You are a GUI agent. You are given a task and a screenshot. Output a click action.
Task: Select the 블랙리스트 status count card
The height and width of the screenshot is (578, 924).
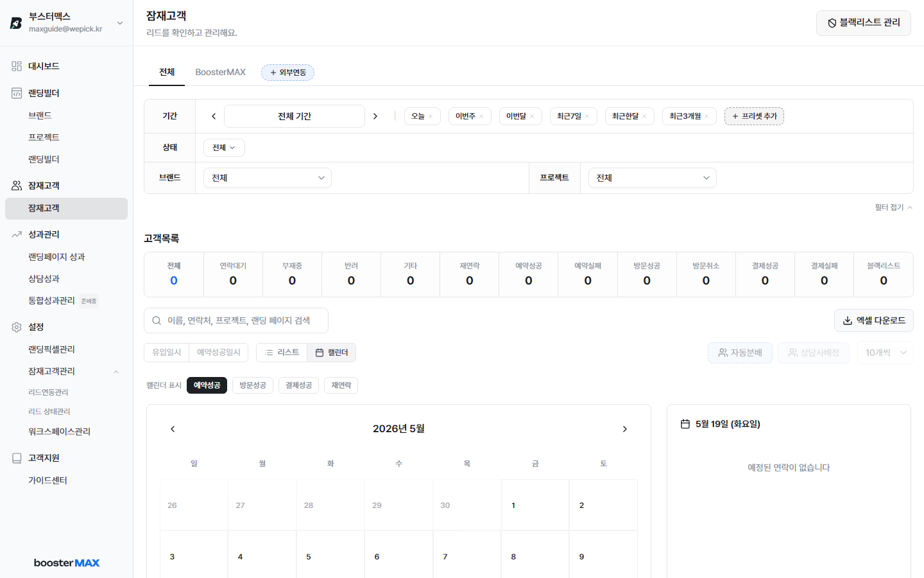coord(884,274)
